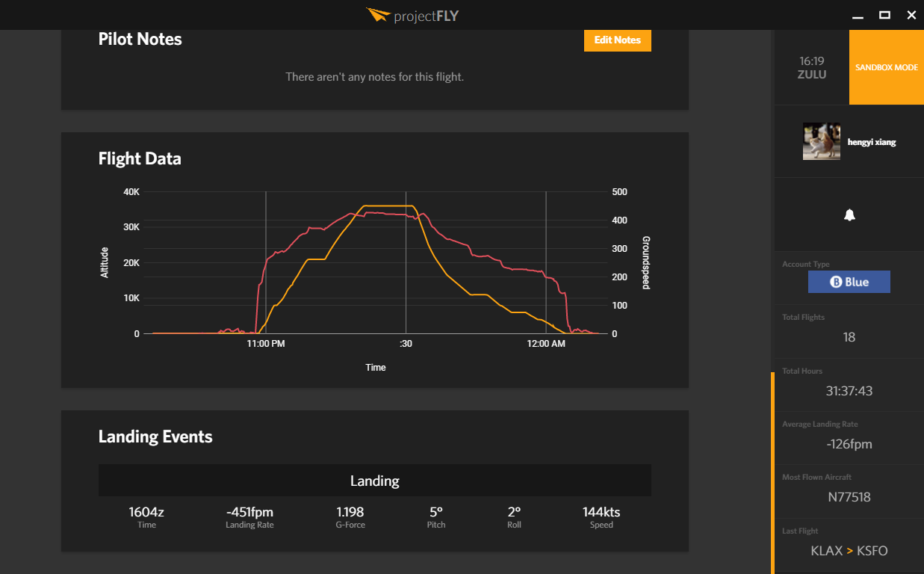Maximize the projectFLY window

click(x=884, y=15)
